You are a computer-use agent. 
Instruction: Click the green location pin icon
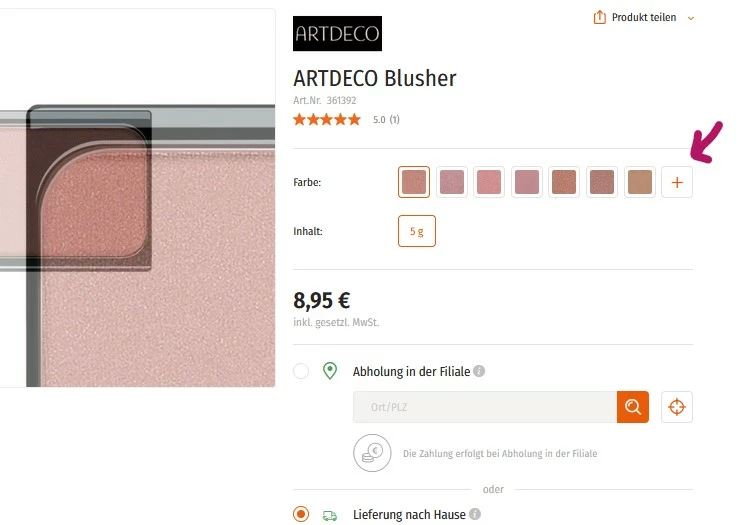coord(330,371)
